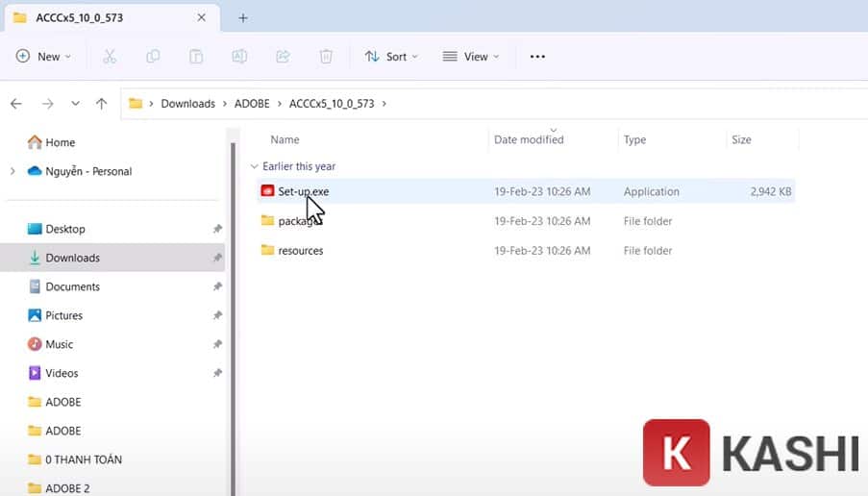Expand the Nguyễn - Personal OneDrive node

pos(12,171)
